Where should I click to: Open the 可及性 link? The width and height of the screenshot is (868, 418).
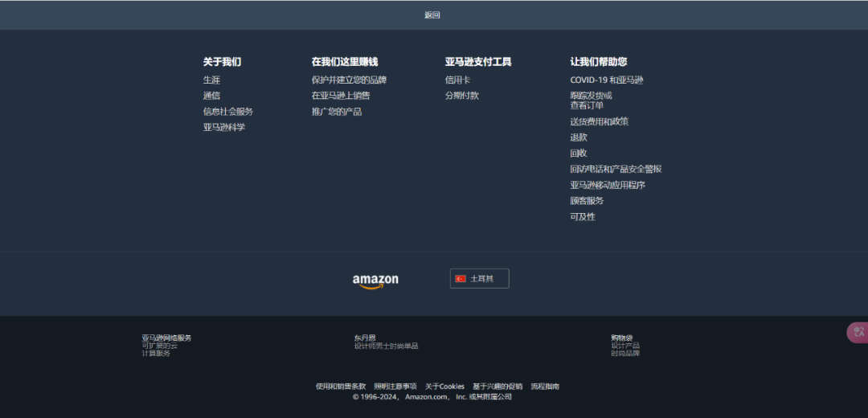(583, 217)
